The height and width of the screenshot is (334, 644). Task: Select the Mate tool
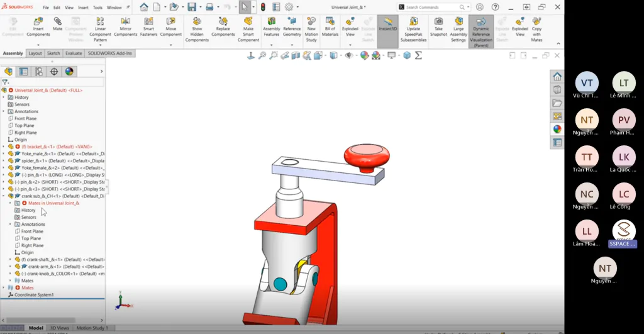(57, 24)
